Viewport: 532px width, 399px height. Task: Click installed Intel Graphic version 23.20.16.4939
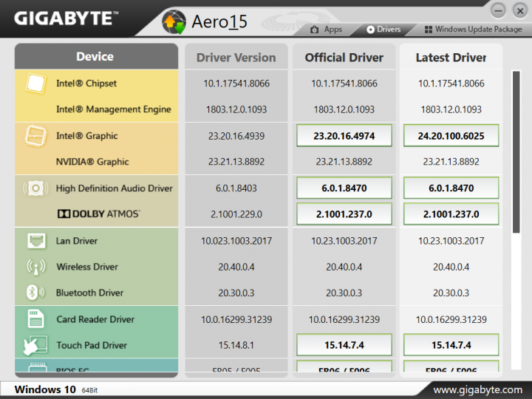236,136
